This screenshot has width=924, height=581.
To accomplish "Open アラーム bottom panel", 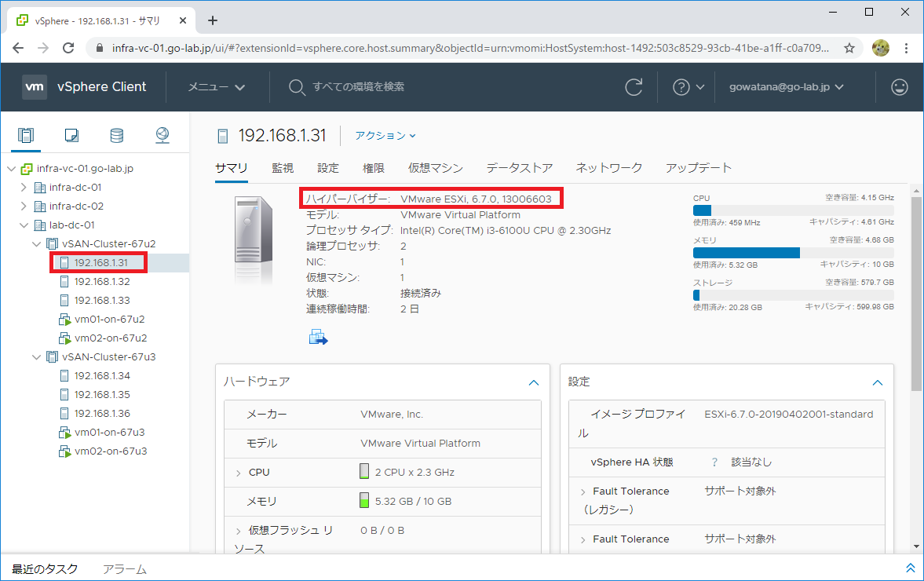I will (125, 569).
